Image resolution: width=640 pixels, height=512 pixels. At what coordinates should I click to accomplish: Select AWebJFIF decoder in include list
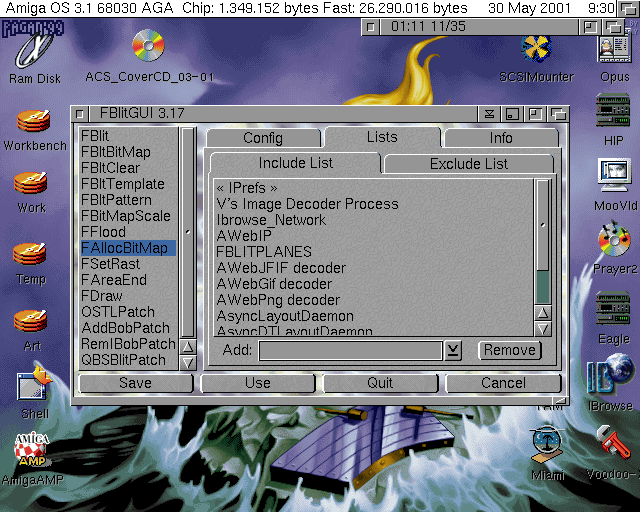coord(373,268)
